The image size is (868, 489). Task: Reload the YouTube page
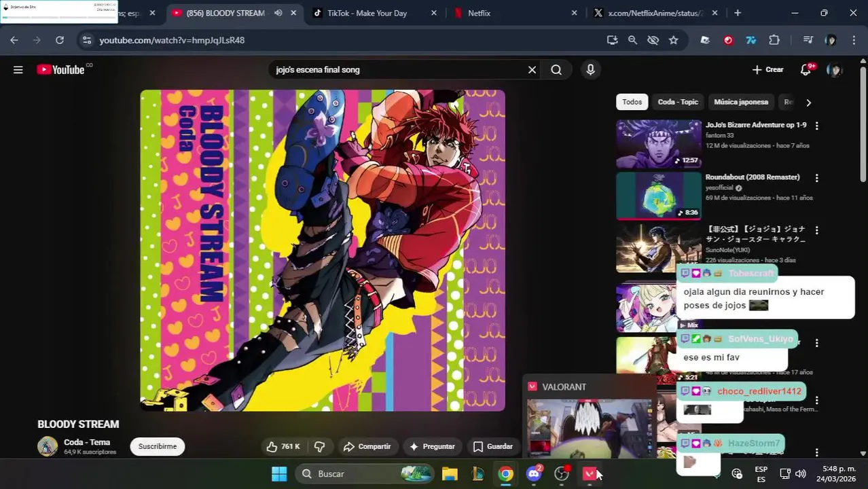click(60, 40)
